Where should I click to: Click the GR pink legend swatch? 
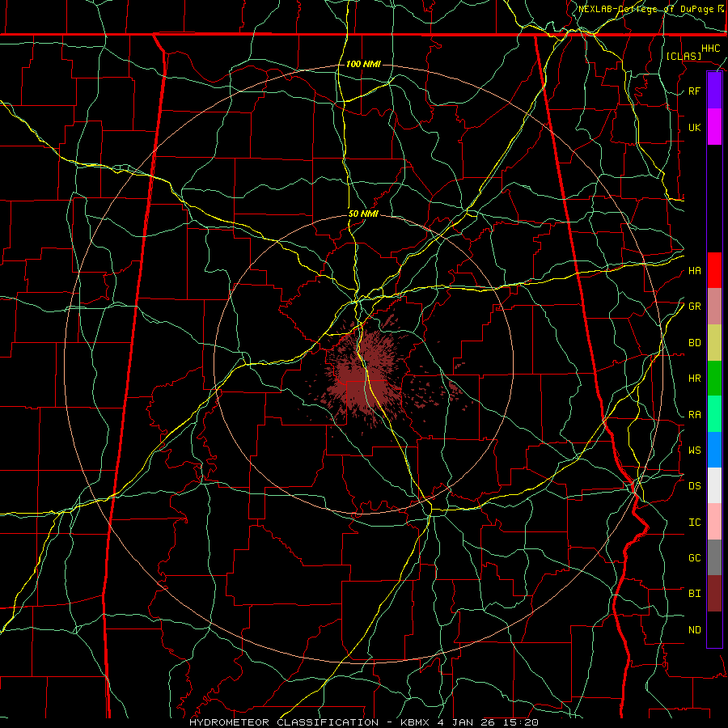coord(714,306)
